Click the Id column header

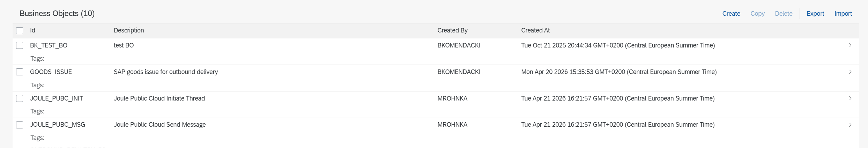tap(32, 30)
